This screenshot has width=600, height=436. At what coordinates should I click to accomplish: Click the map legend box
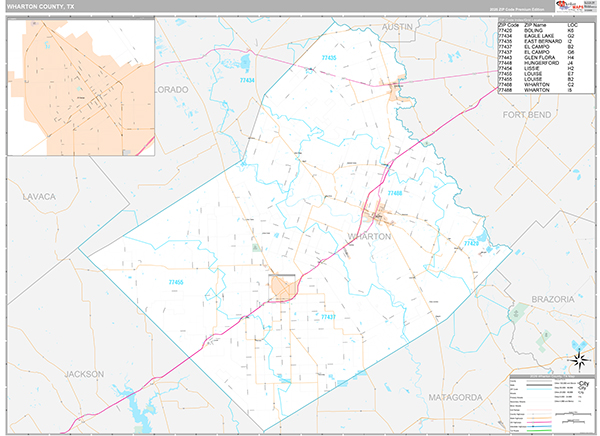[551, 404]
